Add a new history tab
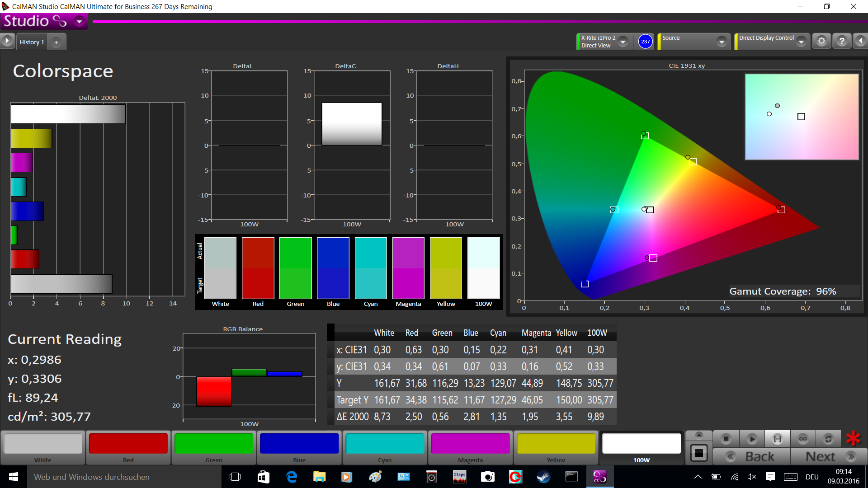Image resolution: width=868 pixels, height=488 pixels. point(57,42)
